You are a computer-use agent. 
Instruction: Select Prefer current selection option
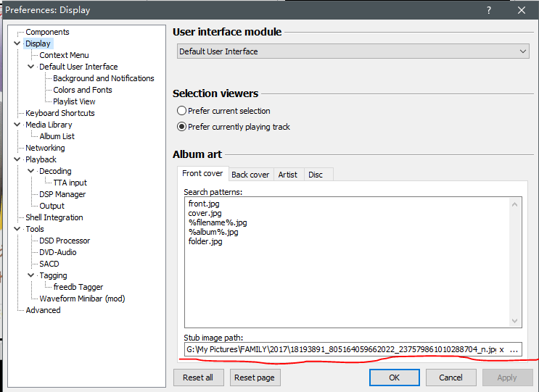coord(181,111)
